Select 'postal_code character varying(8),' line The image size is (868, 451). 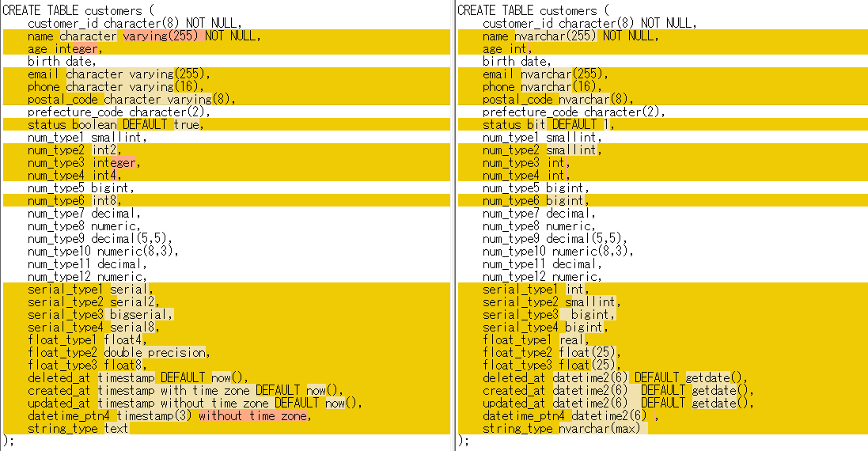coord(132,100)
